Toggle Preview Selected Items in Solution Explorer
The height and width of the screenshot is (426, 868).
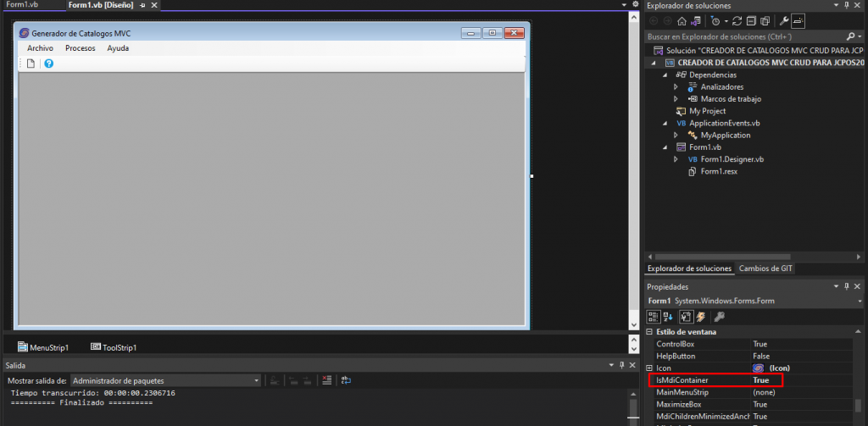coord(798,21)
